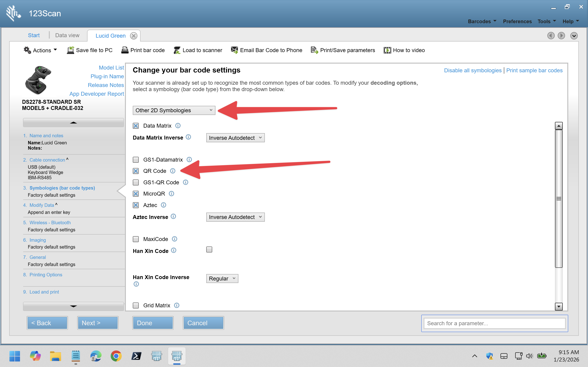Click the Save file to PC icon

(70, 50)
